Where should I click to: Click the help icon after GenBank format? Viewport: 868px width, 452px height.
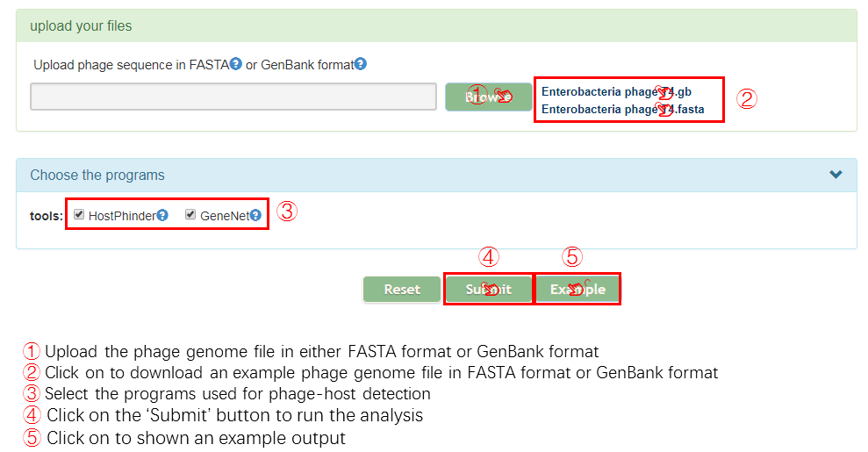pos(361,64)
